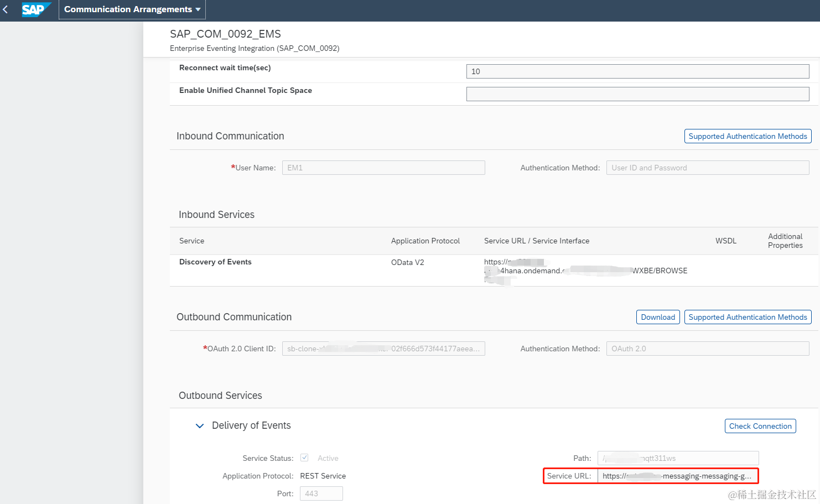Click the WSDL column header
820x504 pixels.
click(x=726, y=241)
